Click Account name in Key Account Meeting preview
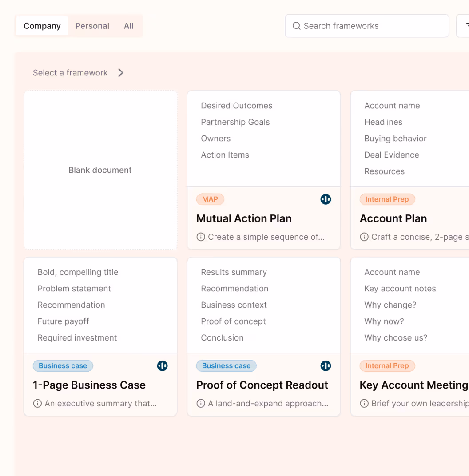The height and width of the screenshot is (476, 469). point(392,272)
